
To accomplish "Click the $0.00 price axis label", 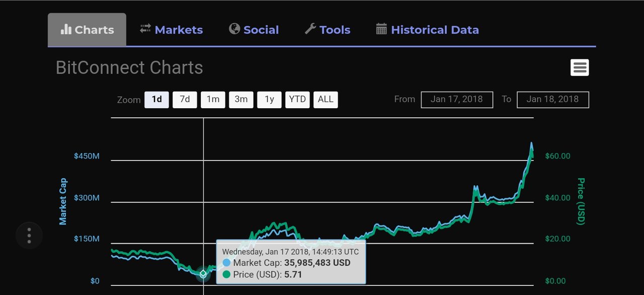I will [555, 281].
